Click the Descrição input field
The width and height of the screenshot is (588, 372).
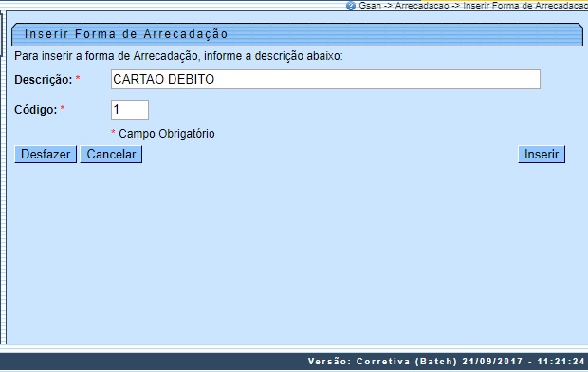pos(325,79)
